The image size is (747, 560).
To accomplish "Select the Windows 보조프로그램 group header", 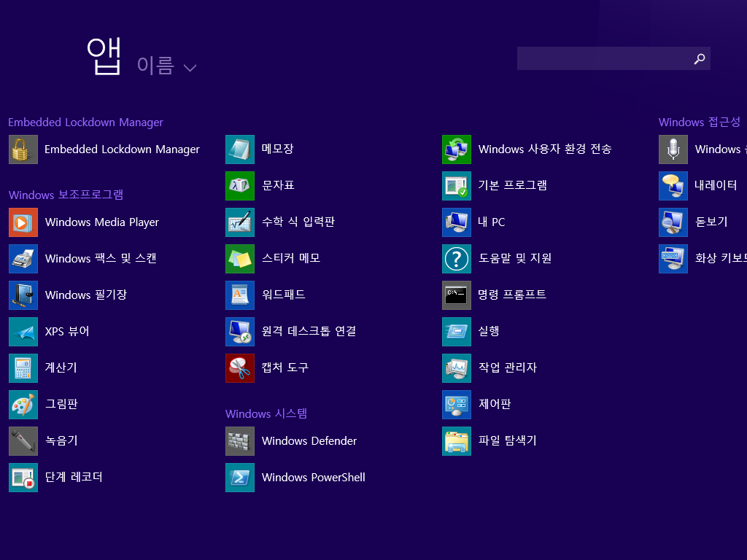I will (x=66, y=195).
